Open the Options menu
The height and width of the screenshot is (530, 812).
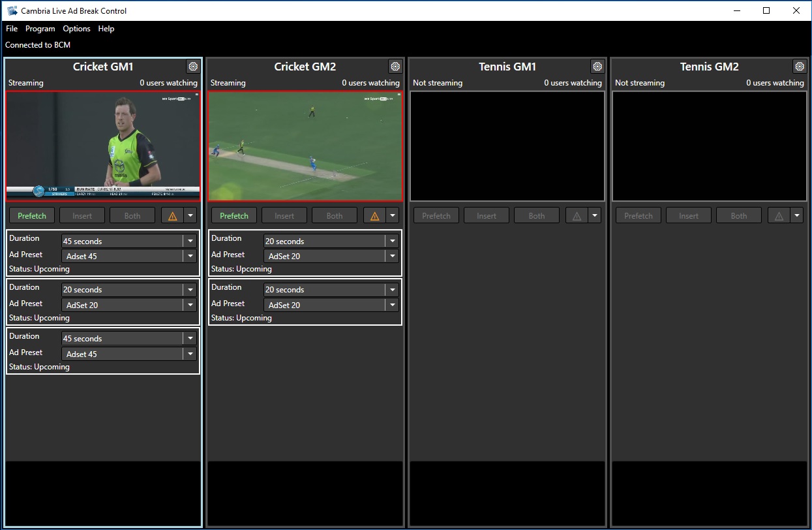pyautogui.click(x=76, y=29)
